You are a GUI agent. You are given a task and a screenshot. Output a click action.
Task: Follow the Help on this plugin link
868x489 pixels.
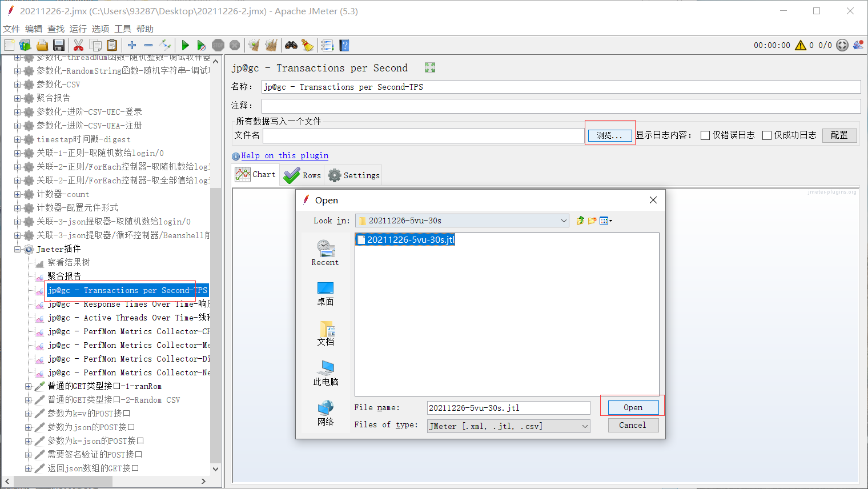tap(284, 155)
